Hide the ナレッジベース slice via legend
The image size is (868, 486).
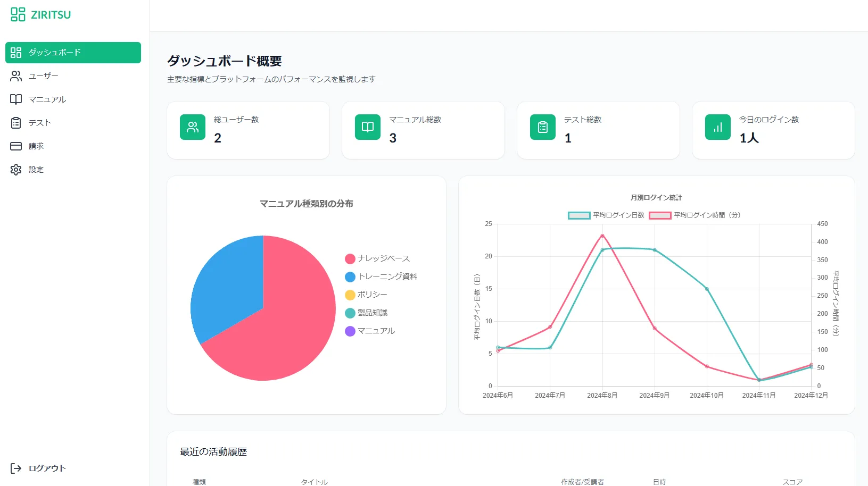click(x=377, y=258)
